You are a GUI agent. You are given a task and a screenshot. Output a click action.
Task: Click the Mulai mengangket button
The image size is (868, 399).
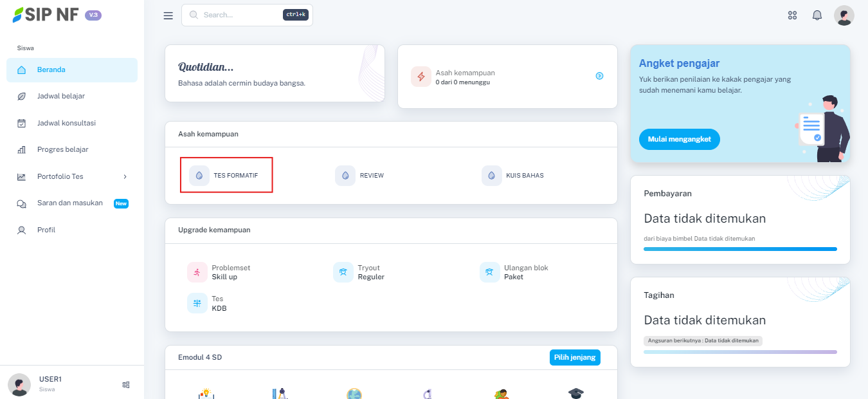(679, 139)
